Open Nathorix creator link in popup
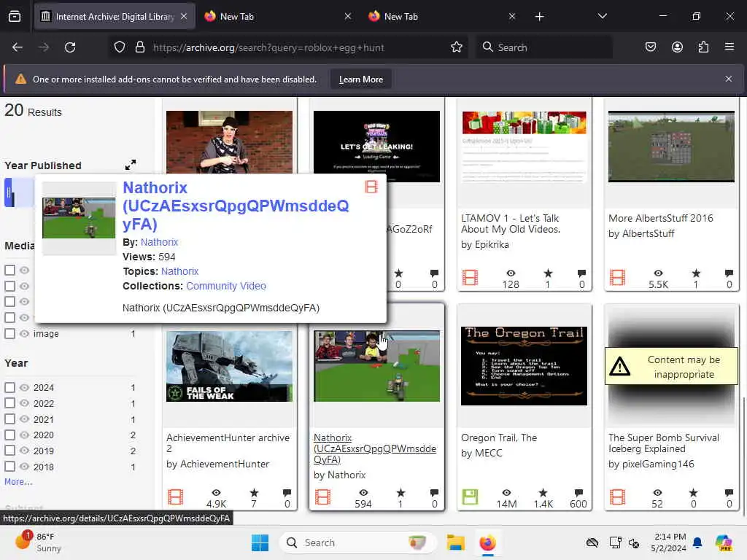 click(159, 242)
